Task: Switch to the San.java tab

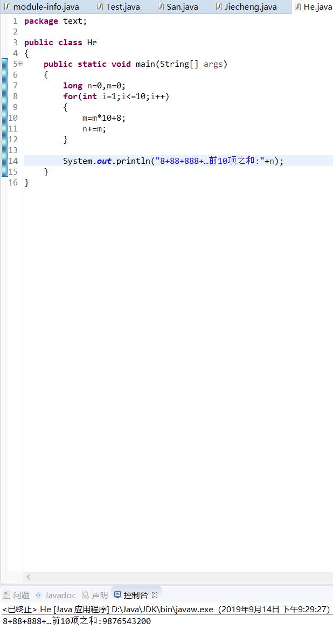Action: click(x=178, y=7)
